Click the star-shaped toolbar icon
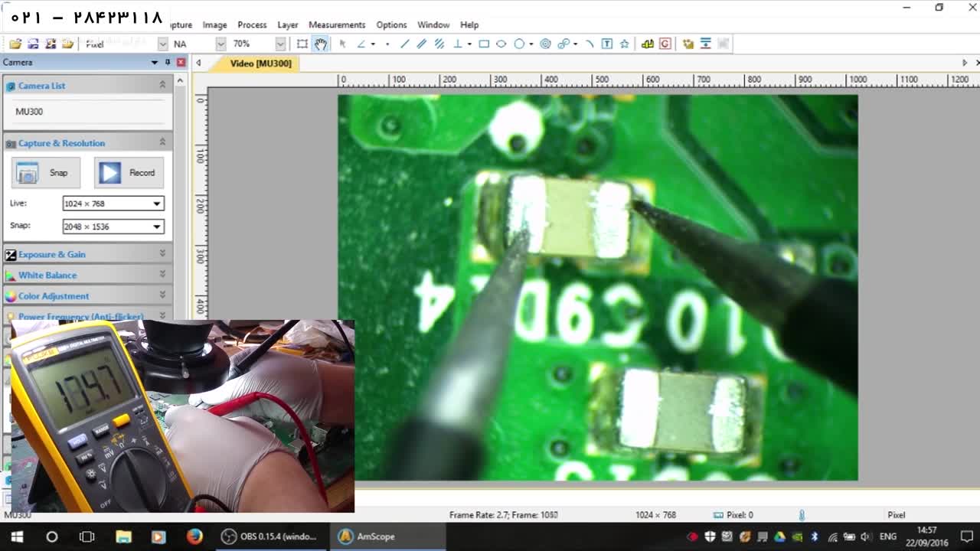Image resolution: width=980 pixels, height=551 pixels. (x=624, y=44)
